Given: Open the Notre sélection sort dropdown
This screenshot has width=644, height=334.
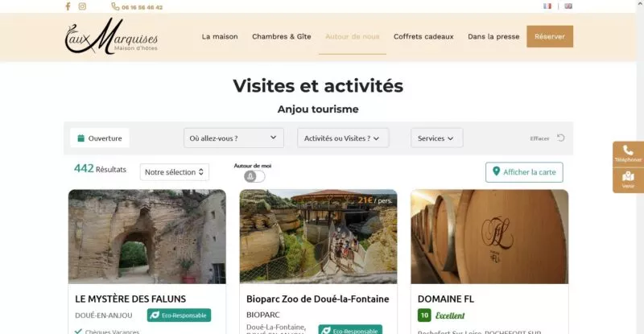Looking at the screenshot, I should tap(175, 172).
